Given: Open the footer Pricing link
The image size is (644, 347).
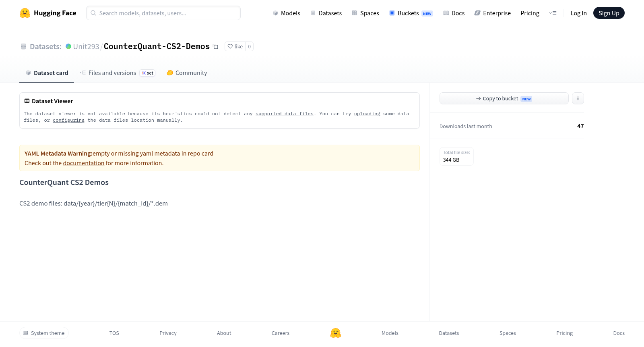Looking at the screenshot, I should (564, 333).
